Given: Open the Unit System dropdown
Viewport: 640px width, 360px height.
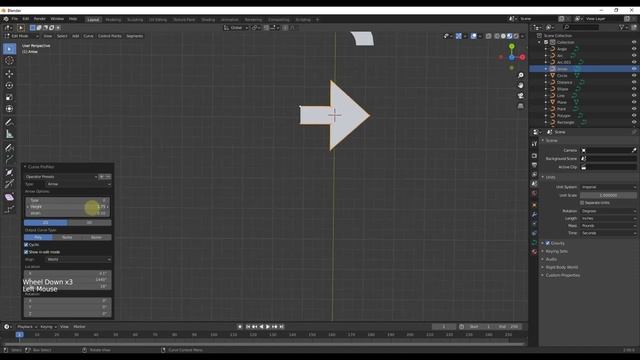Looking at the screenshot, I should pos(608,187).
